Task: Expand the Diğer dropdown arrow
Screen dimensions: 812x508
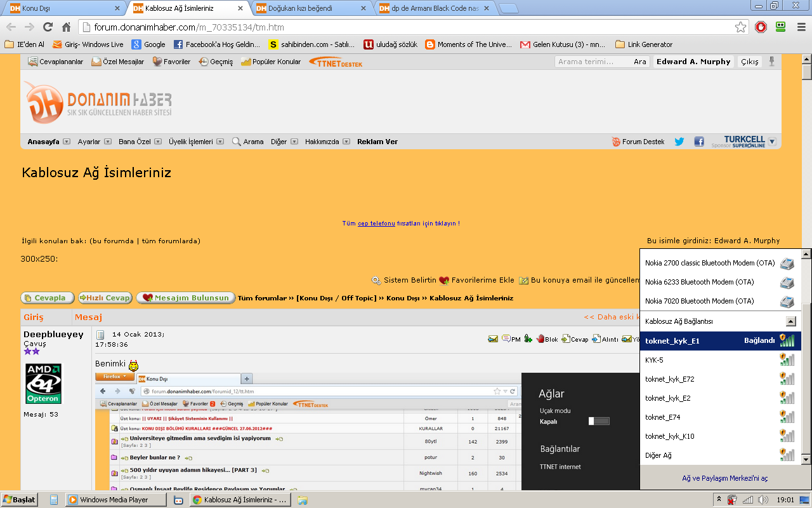Action: (x=294, y=142)
